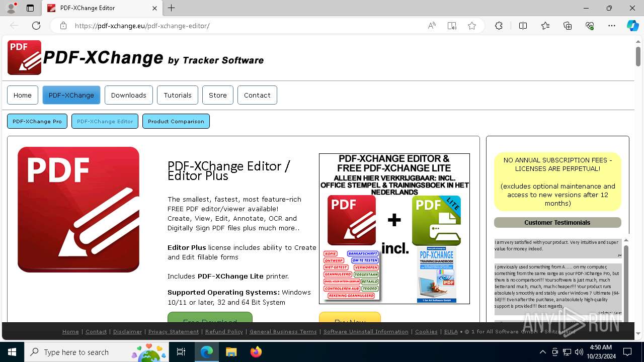
Task: Open Microsoft Edge from taskbar
Action: (207, 352)
